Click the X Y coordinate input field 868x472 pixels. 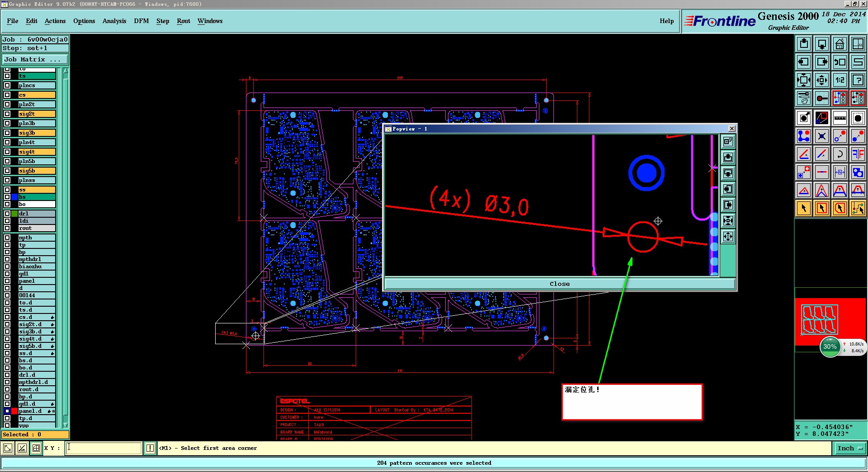pyautogui.click(x=104, y=448)
